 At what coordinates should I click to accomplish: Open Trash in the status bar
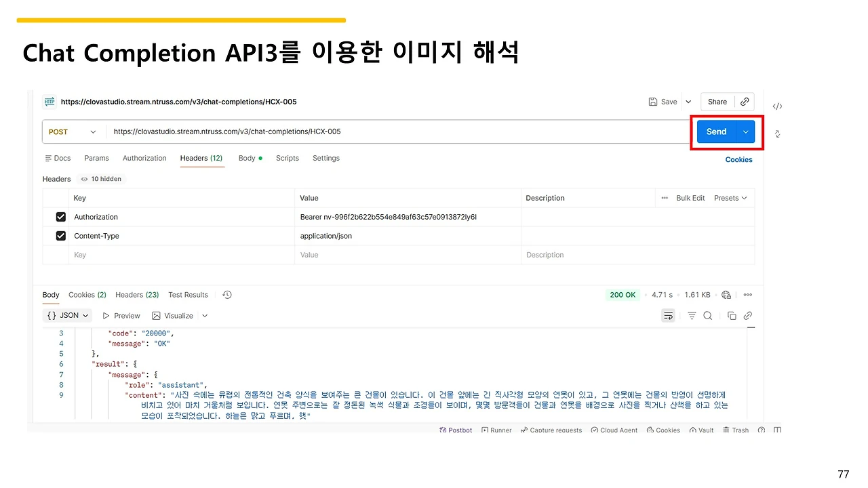(736, 430)
